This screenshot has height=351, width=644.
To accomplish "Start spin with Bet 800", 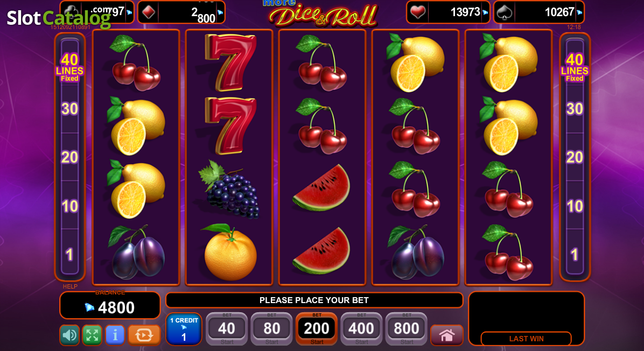I will coord(407,329).
